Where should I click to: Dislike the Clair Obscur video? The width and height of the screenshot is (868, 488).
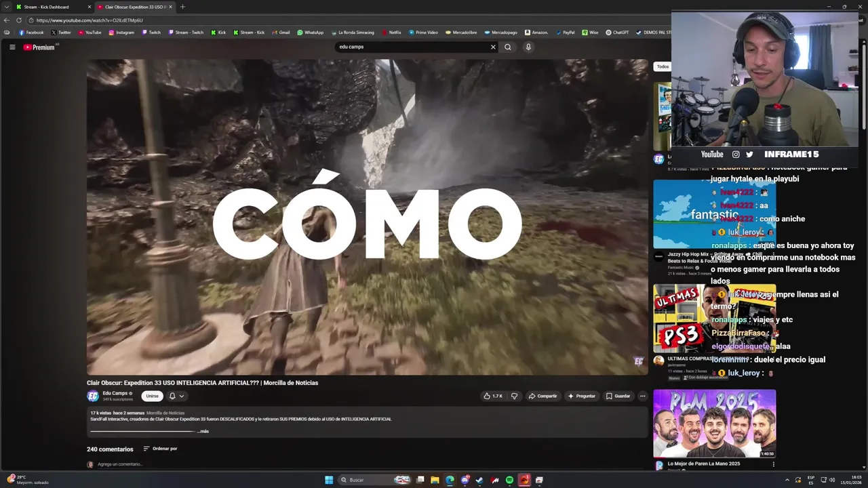[514, 396]
